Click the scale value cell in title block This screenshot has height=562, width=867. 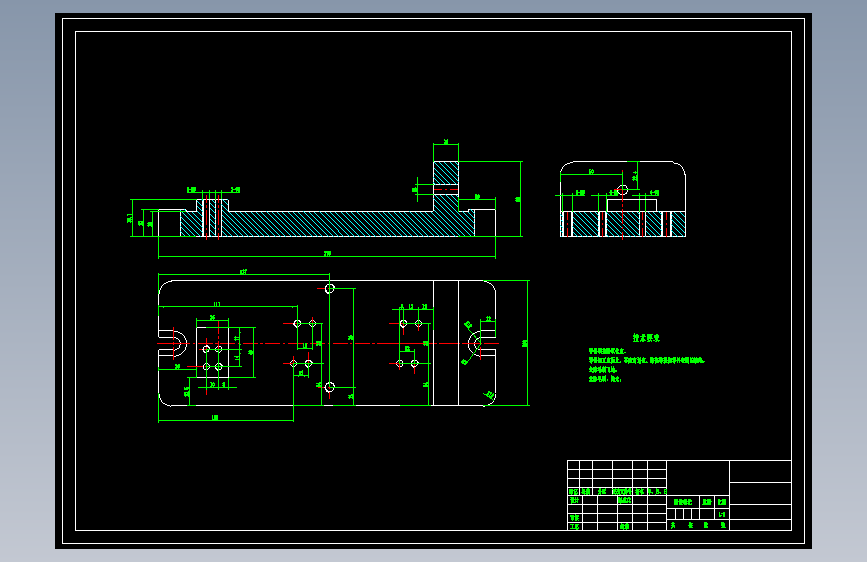pos(722,514)
